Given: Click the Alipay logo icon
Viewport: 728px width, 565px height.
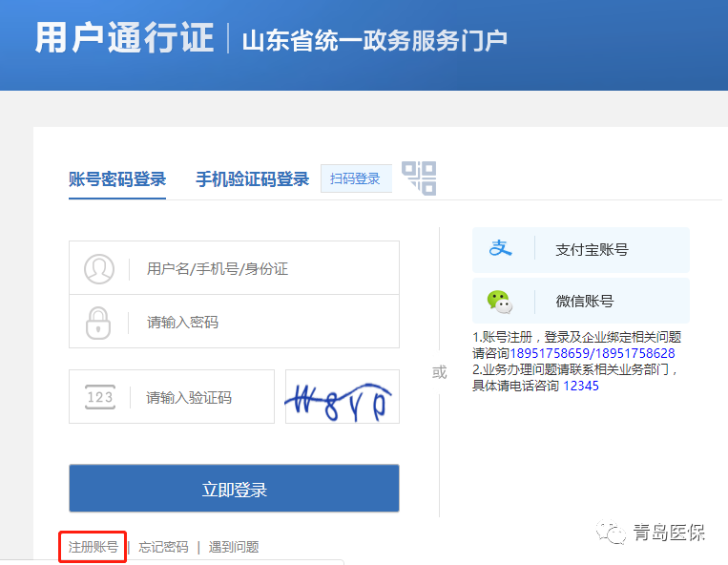Looking at the screenshot, I should [501, 249].
